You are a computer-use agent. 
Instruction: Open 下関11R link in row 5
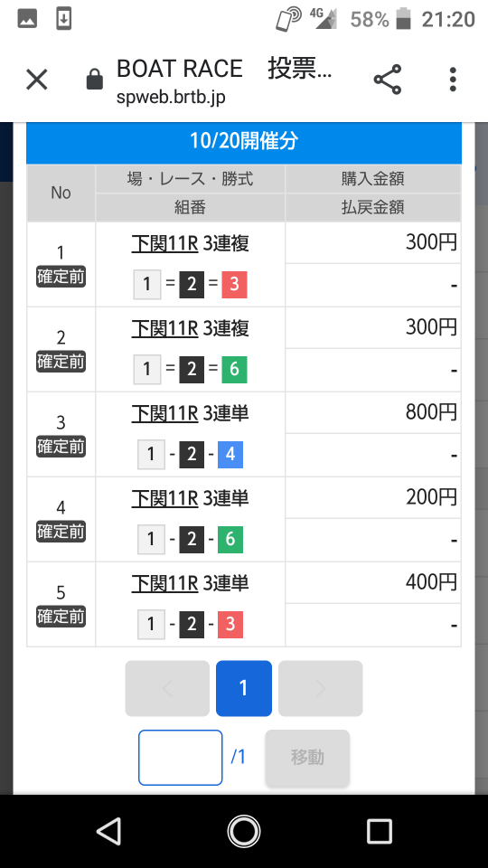(x=164, y=583)
